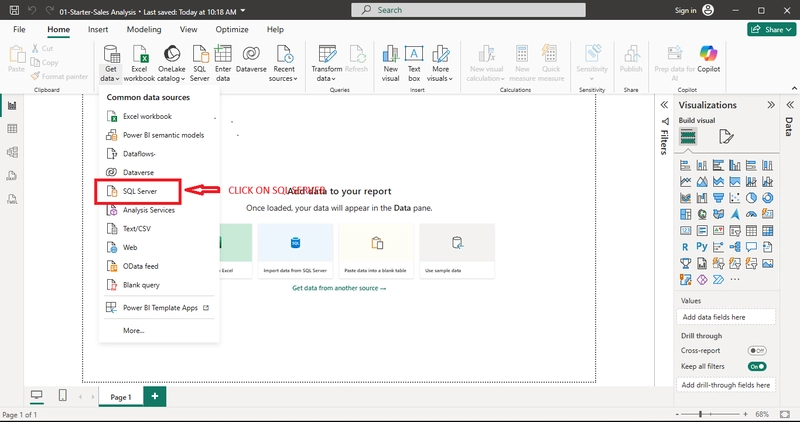Choose the Q&A speech bubble visual
Viewport: 800px width, 422px height.
[x=751, y=247]
